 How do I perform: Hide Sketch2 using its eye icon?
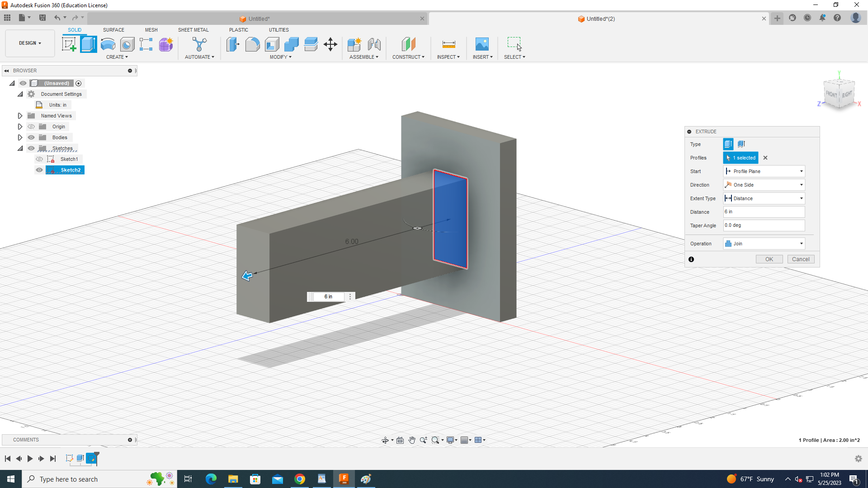click(x=39, y=170)
